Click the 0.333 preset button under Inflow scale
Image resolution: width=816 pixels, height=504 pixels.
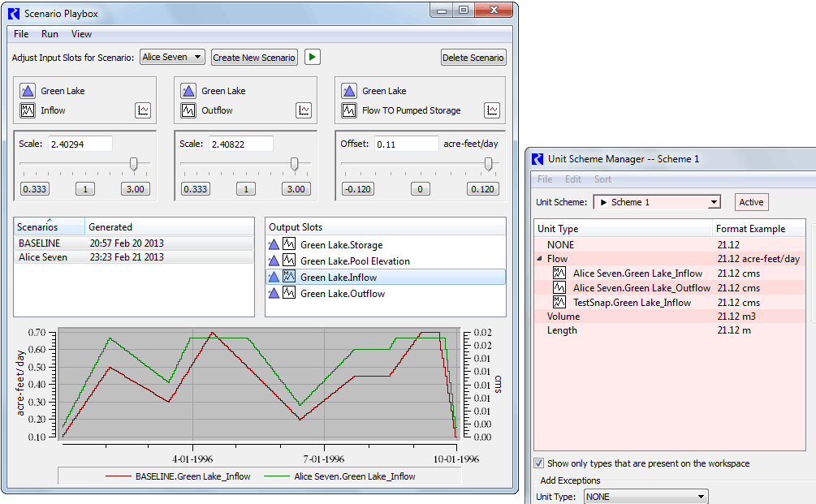click(x=35, y=189)
